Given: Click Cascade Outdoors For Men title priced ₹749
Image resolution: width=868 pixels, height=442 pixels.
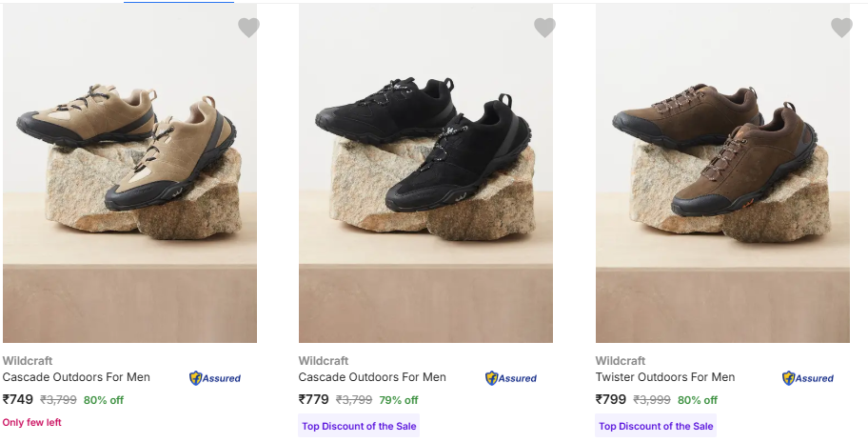Looking at the screenshot, I should point(76,377).
